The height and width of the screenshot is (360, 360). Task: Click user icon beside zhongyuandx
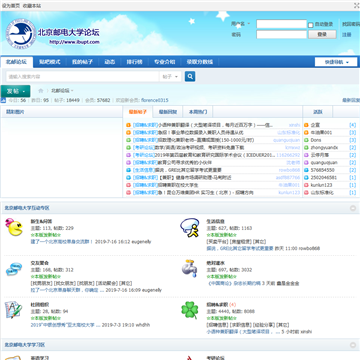coord(306,147)
